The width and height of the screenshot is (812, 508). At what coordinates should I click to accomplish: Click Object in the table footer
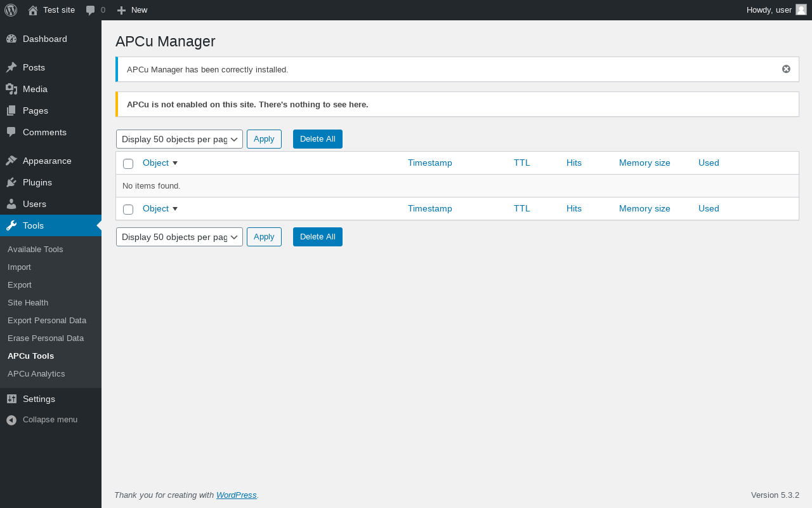click(155, 208)
